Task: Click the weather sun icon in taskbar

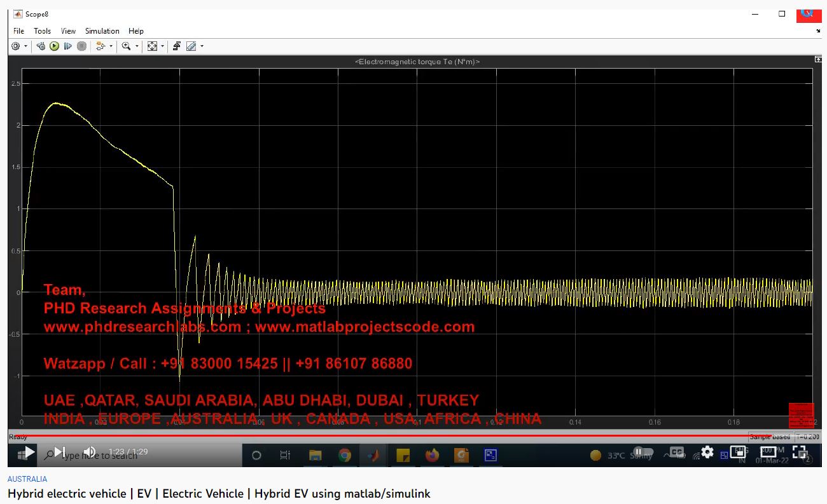Action: pos(595,455)
